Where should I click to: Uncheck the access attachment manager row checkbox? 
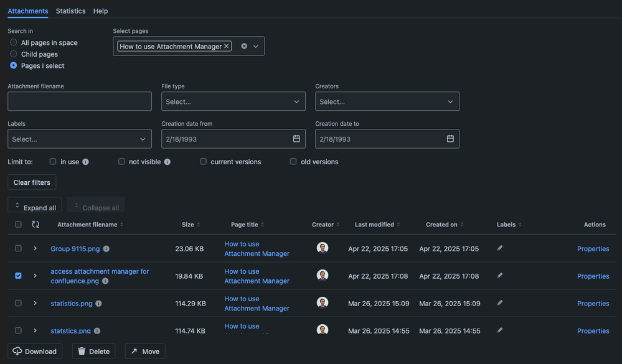[x=18, y=276]
